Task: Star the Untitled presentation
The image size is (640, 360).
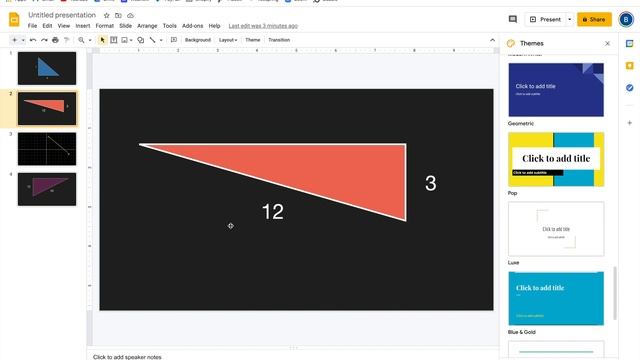Action: (107, 16)
